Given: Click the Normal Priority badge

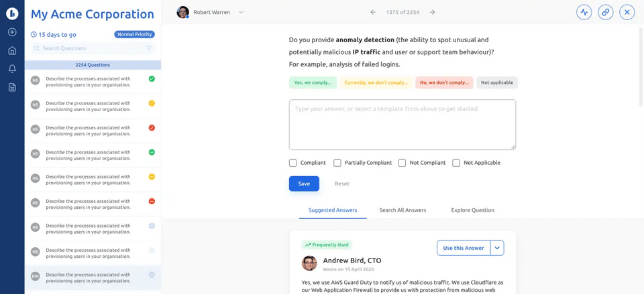Looking at the screenshot, I should [x=134, y=34].
